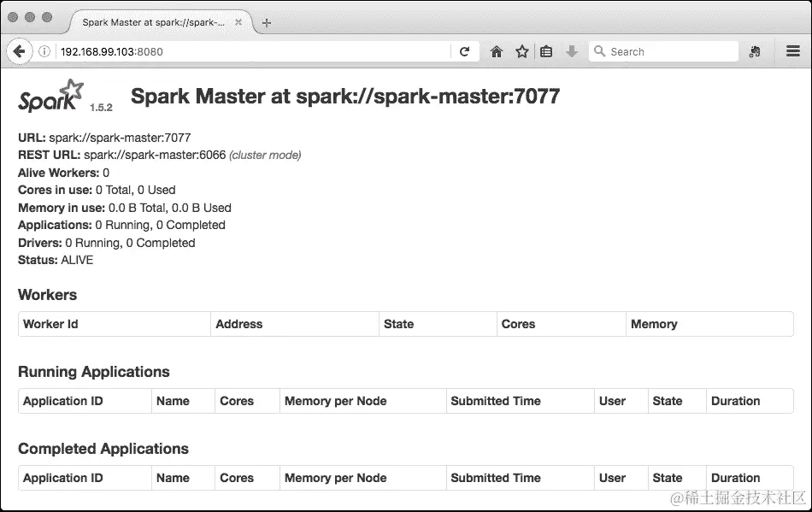Navigate back using the back arrow
Viewport: 812px width, 512px height.
point(20,51)
